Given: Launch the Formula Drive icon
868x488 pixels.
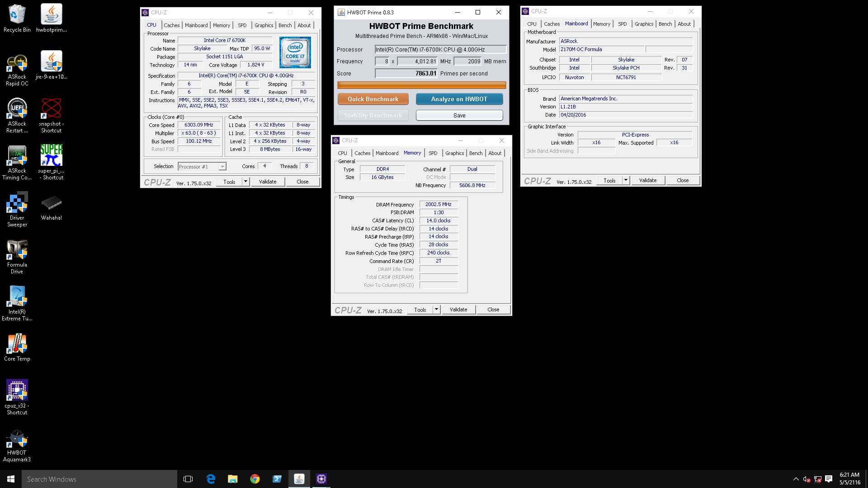Looking at the screenshot, I should tap(17, 257).
